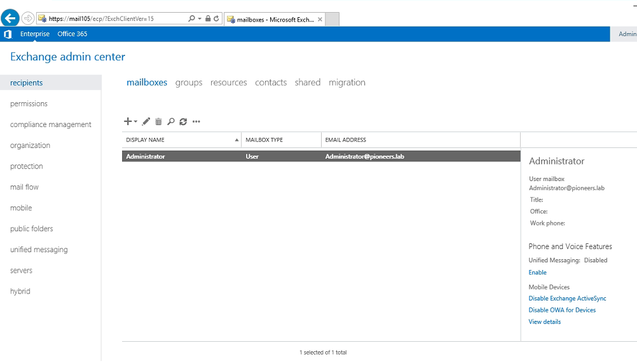Switch to the Office 365 view

pyautogui.click(x=72, y=34)
